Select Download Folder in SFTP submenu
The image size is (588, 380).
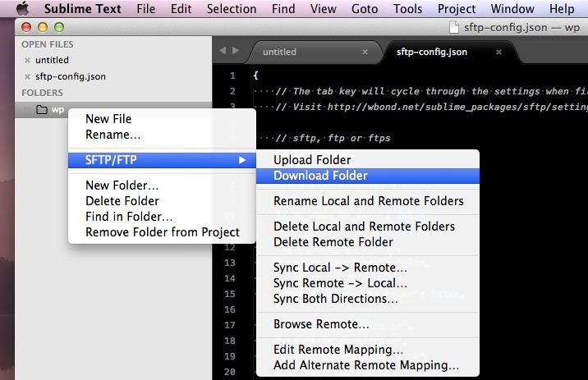click(x=368, y=176)
